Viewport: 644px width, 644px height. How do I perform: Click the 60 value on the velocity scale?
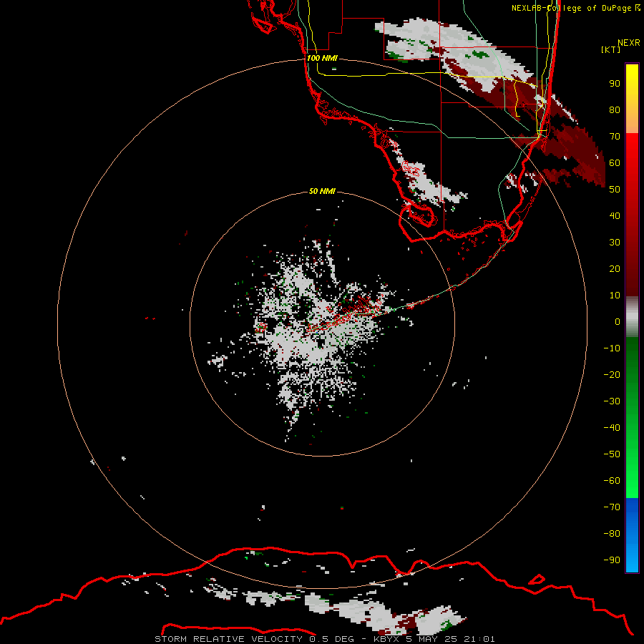[615, 162]
